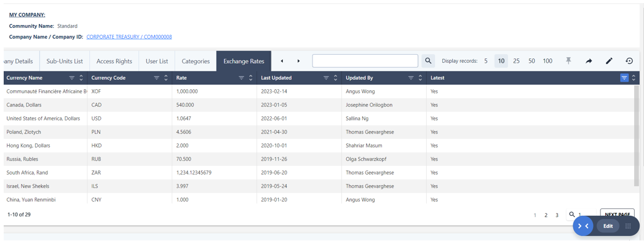Open the Access Rights tab

(114, 61)
